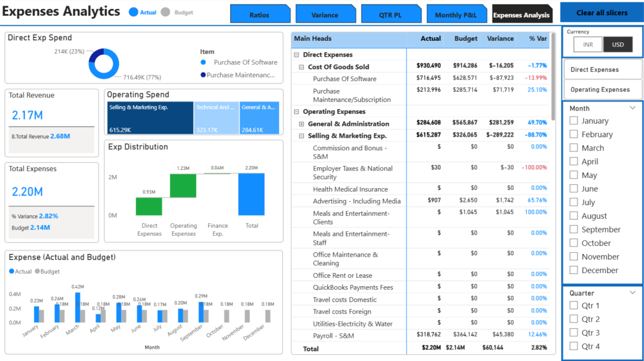Click the blue Actual legend dot in header
The height and width of the screenshot is (361, 644).
click(133, 12)
